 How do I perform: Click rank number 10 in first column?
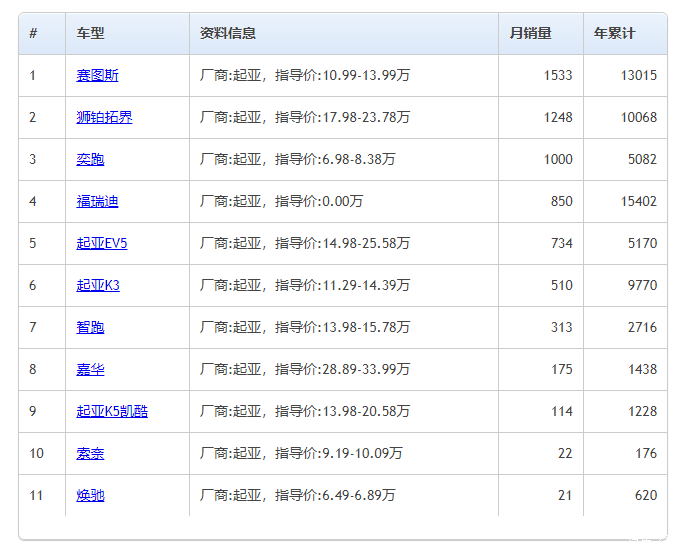[36, 453]
